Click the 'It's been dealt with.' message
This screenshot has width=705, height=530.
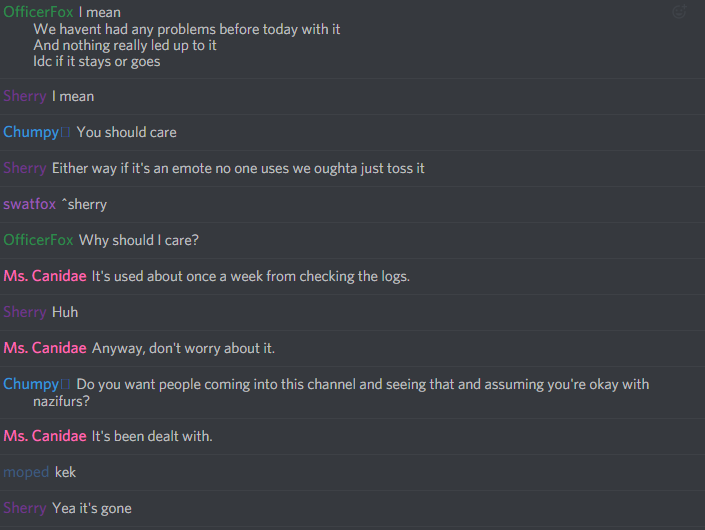click(x=152, y=436)
